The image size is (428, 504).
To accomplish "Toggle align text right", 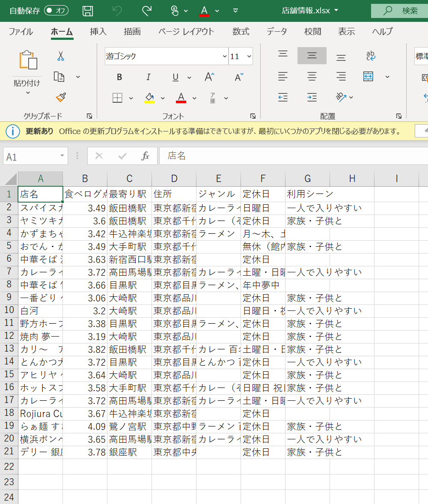I will point(341,77).
